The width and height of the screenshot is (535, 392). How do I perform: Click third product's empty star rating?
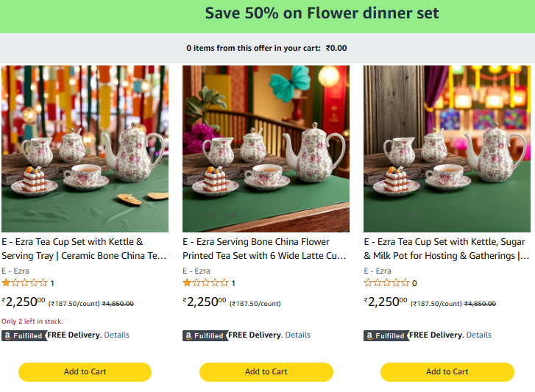(x=386, y=283)
